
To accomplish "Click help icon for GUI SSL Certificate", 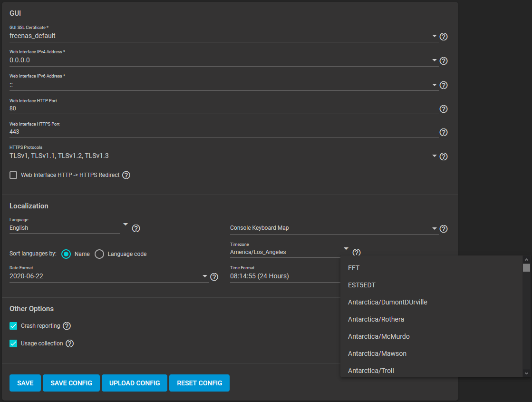I will click(x=444, y=37).
